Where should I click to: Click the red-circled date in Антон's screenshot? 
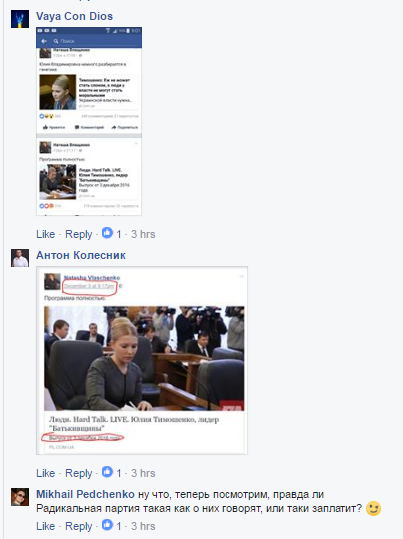tap(89, 286)
